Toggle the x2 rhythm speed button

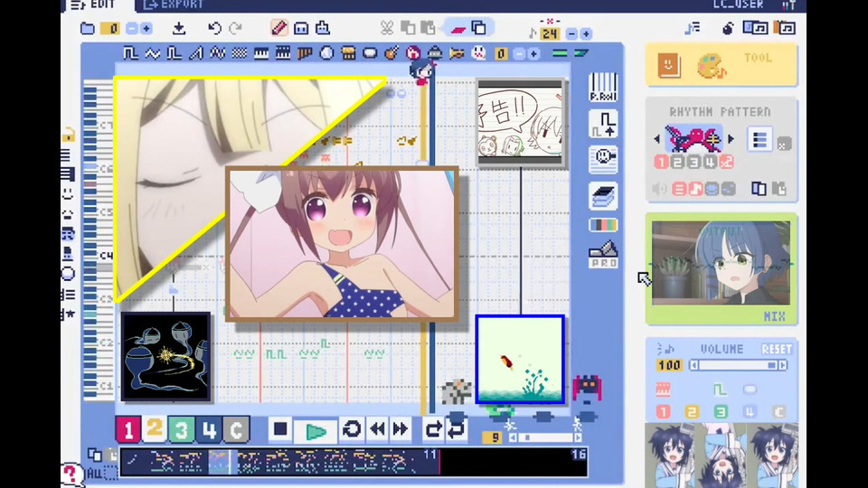pos(726,162)
